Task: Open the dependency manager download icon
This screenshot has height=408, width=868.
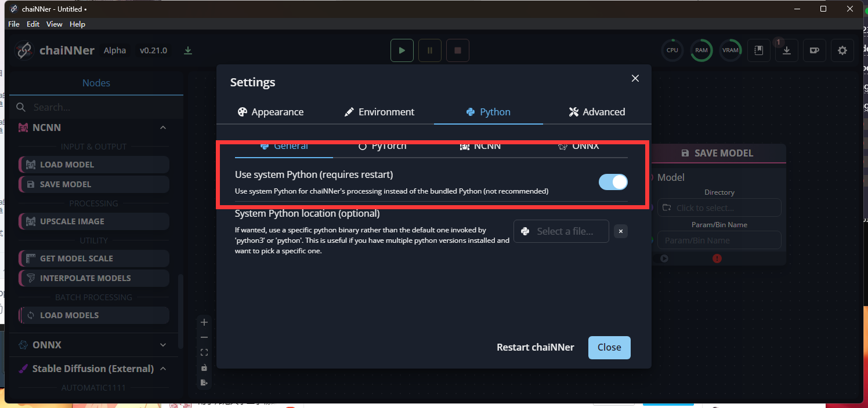Action: pos(787,50)
